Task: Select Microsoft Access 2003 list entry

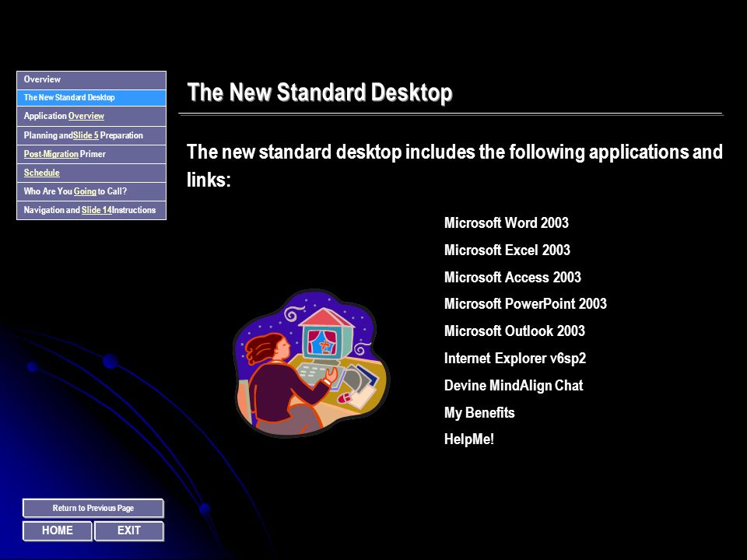Action: click(x=513, y=277)
